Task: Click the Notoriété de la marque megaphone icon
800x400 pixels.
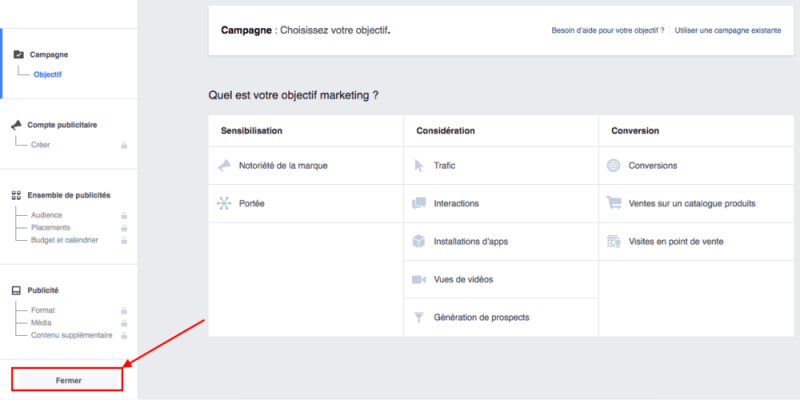Action: (224, 166)
